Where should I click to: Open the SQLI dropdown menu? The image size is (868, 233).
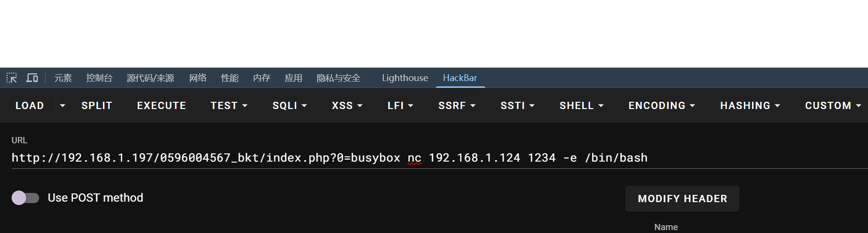coord(289,106)
